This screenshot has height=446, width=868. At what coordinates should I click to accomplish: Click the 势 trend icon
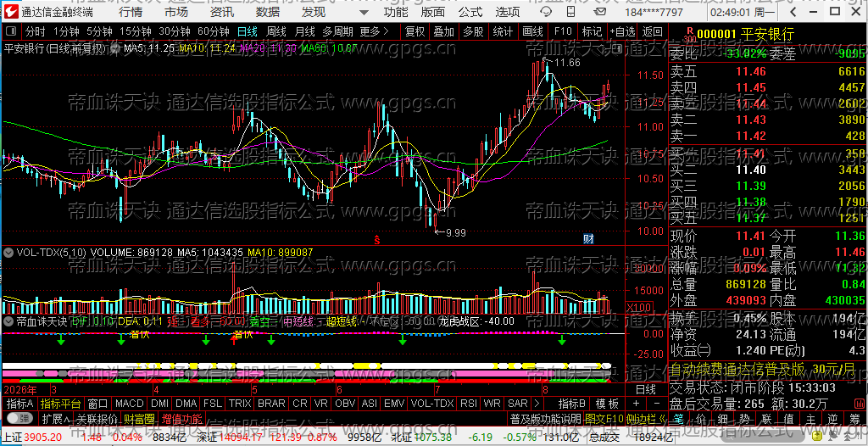pyautogui.click(x=744, y=417)
